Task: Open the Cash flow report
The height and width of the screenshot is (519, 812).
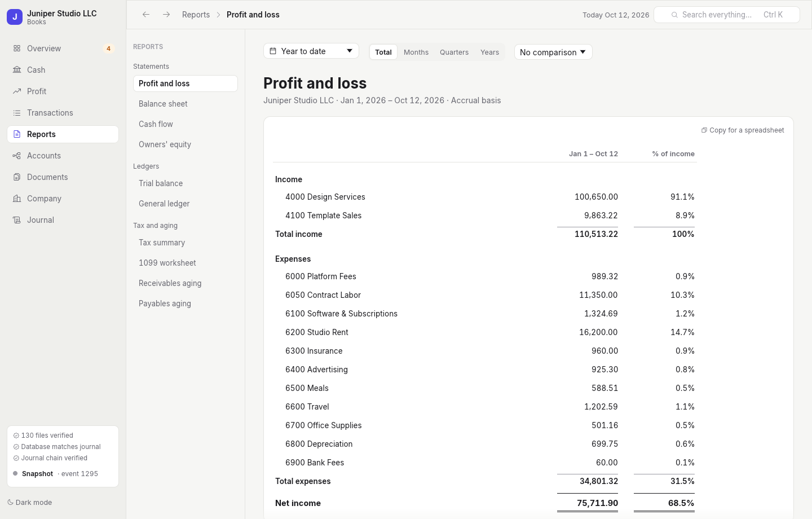Action: [x=186, y=124]
